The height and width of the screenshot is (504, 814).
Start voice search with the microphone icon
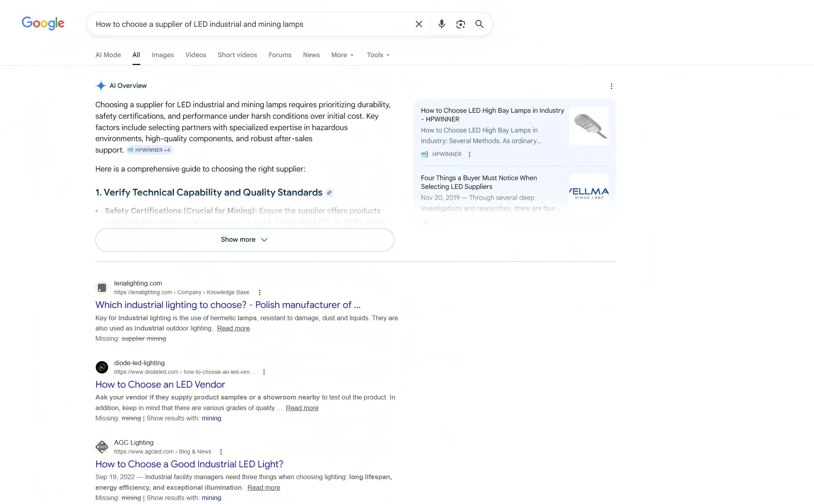442,24
